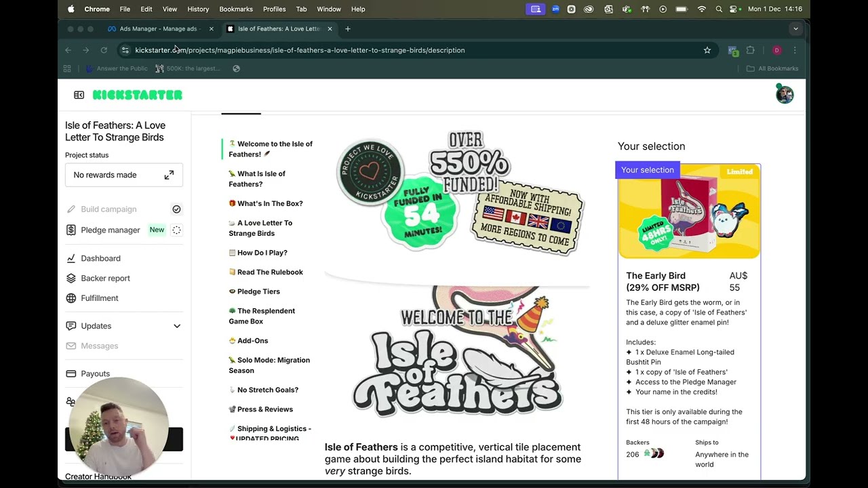Image resolution: width=868 pixels, height=488 pixels.
Task: Open 'Read The Rulebook' section
Action: (266, 272)
